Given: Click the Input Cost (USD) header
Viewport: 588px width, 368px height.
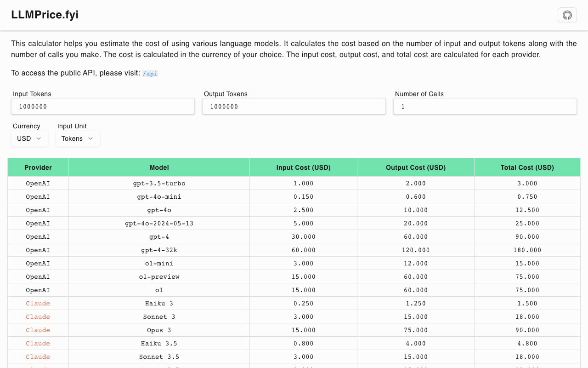Looking at the screenshot, I should point(303,167).
